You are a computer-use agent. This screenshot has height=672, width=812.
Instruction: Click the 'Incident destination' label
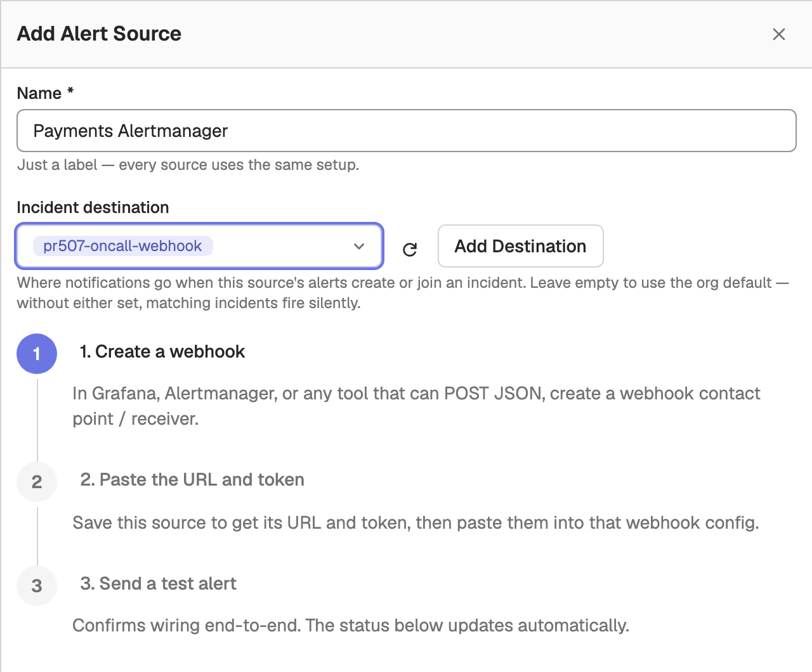[93, 207]
